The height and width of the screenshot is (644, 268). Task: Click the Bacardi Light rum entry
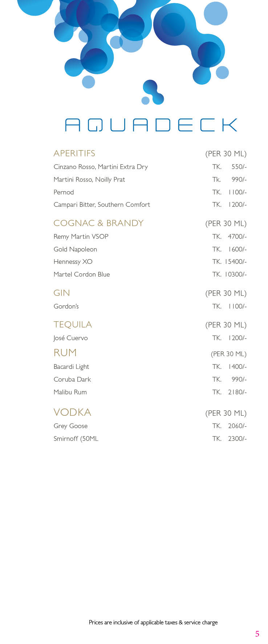coord(71,367)
